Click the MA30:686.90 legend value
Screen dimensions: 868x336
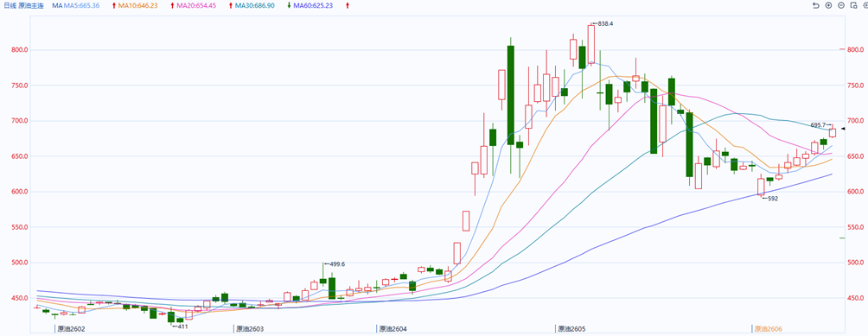coord(255,5)
